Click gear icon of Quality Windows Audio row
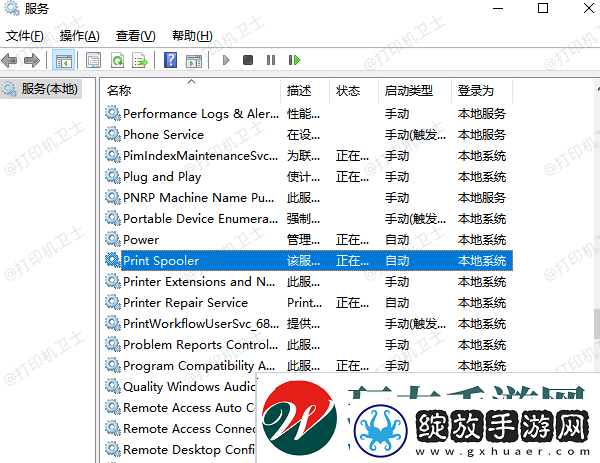 click(112, 386)
